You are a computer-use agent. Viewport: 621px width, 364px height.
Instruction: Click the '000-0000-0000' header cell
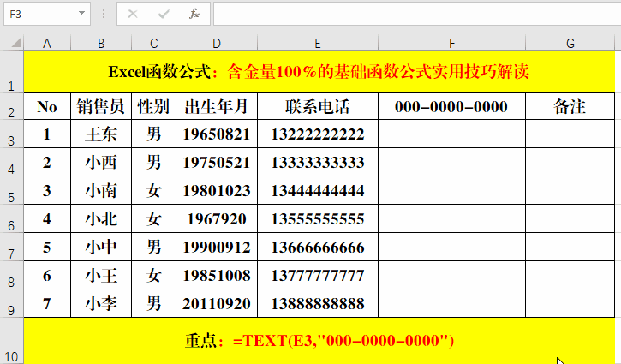click(x=452, y=106)
